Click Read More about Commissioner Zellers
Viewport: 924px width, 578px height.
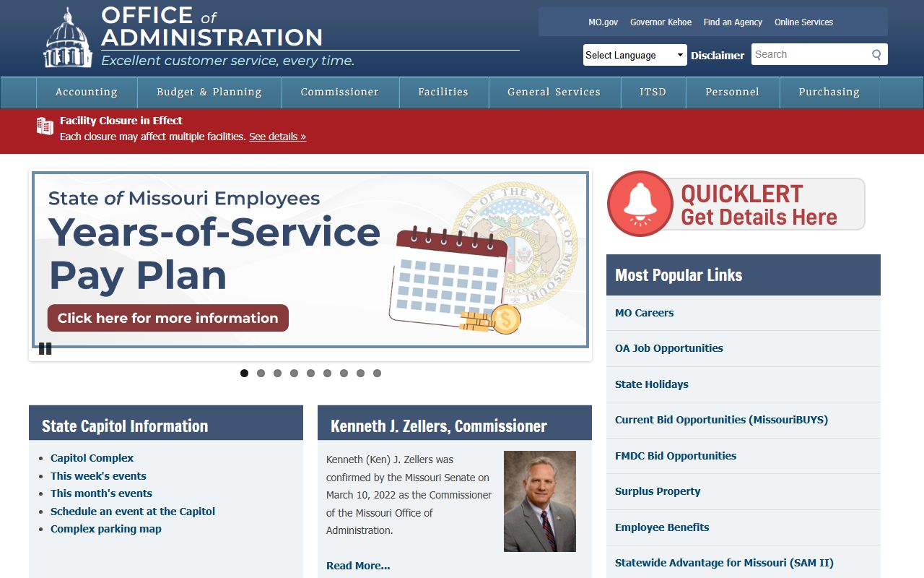click(358, 566)
